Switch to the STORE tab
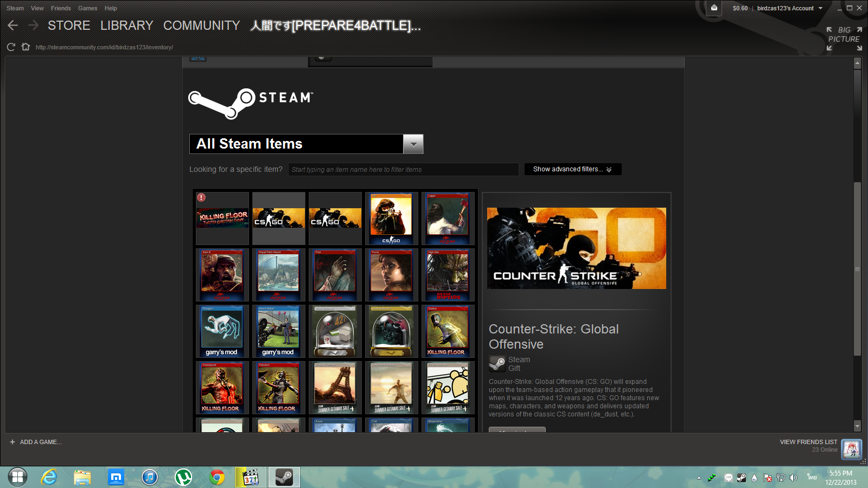Viewport: 868px width, 488px height. point(69,25)
